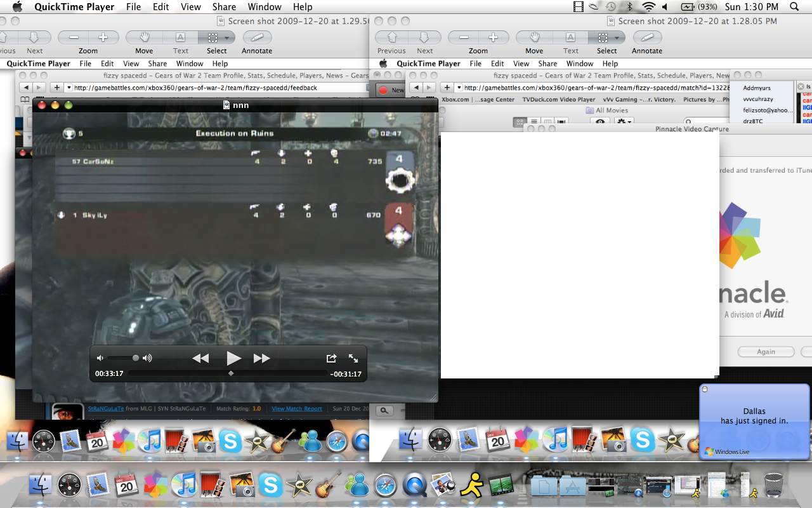Click remaining time -00:31:17 in QuickTime

tap(346, 374)
